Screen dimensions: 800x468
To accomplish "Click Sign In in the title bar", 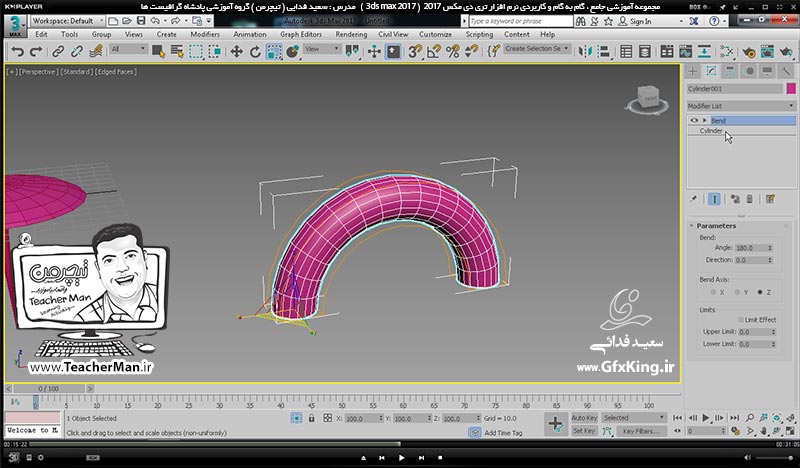I will click(x=640, y=21).
